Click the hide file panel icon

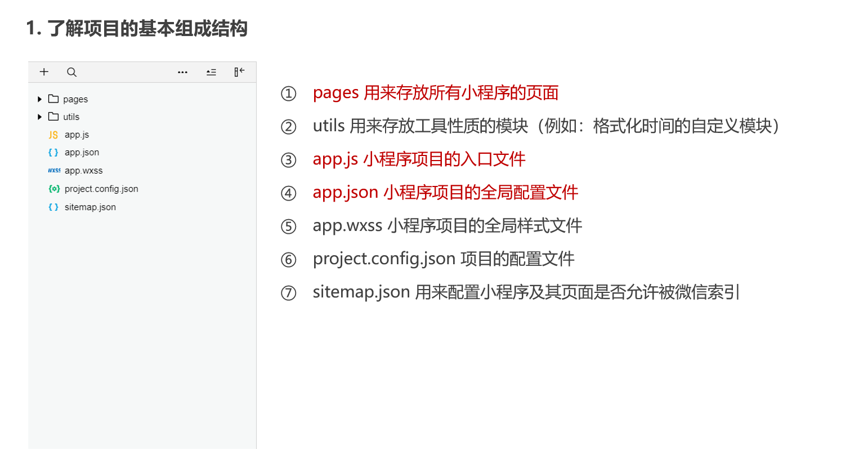pyautogui.click(x=239, y=72)
